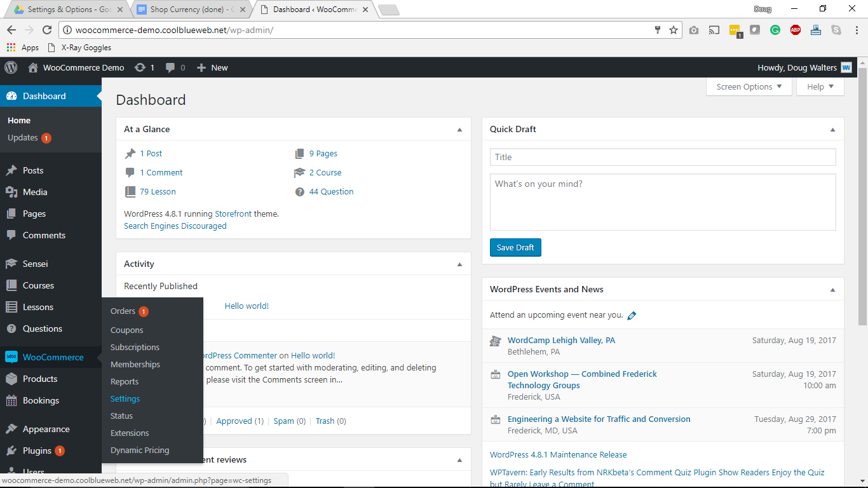The height and width of the screenshot is (488, 868).
Task: Click the Grammarly extension icon
Action: click(775, 30)
